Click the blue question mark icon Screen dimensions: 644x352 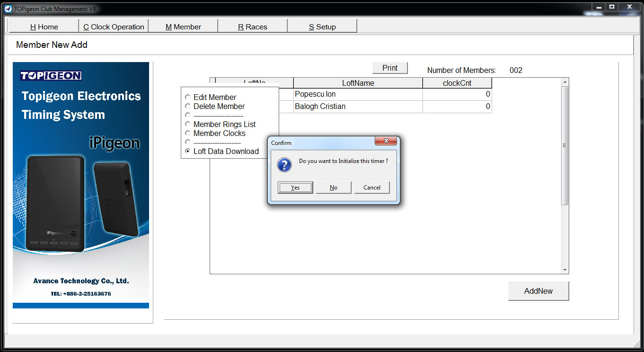[x=284, y=165]
